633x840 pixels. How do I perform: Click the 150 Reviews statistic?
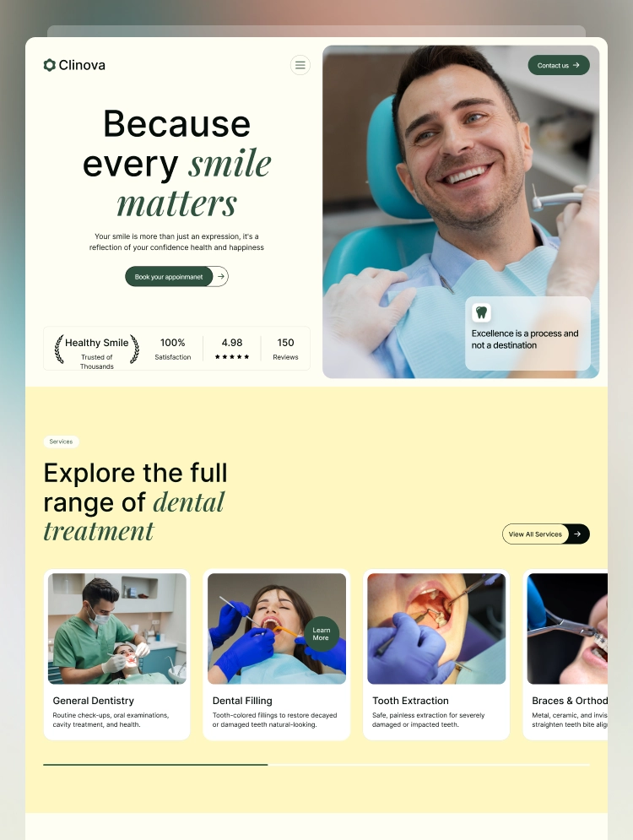coord(285,349)
